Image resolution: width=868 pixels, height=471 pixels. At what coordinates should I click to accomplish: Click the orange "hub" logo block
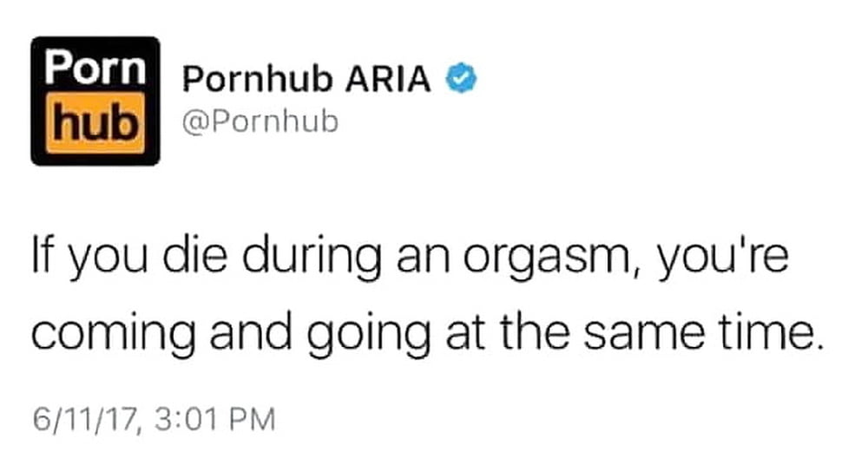pyautogui.click(x=95, y=123)
